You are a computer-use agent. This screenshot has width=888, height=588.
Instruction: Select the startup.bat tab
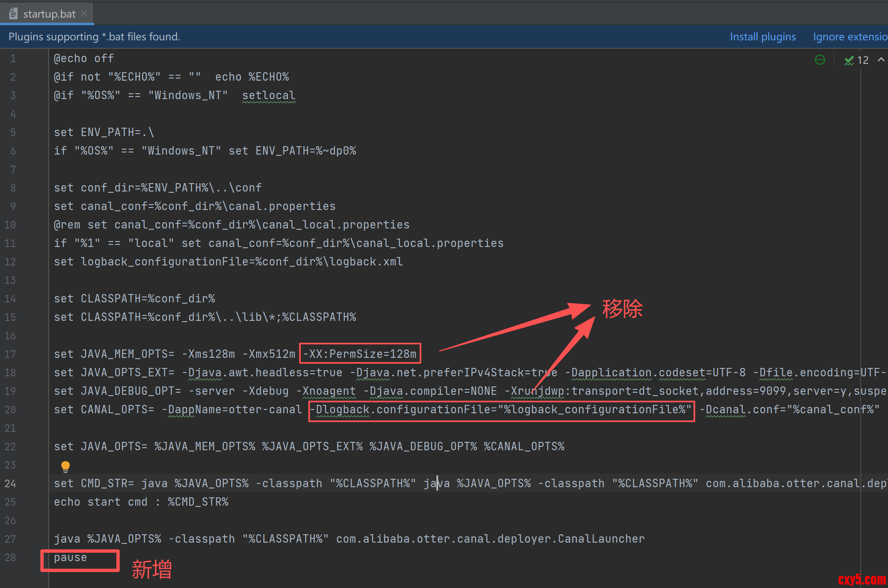tap(49, 14)
